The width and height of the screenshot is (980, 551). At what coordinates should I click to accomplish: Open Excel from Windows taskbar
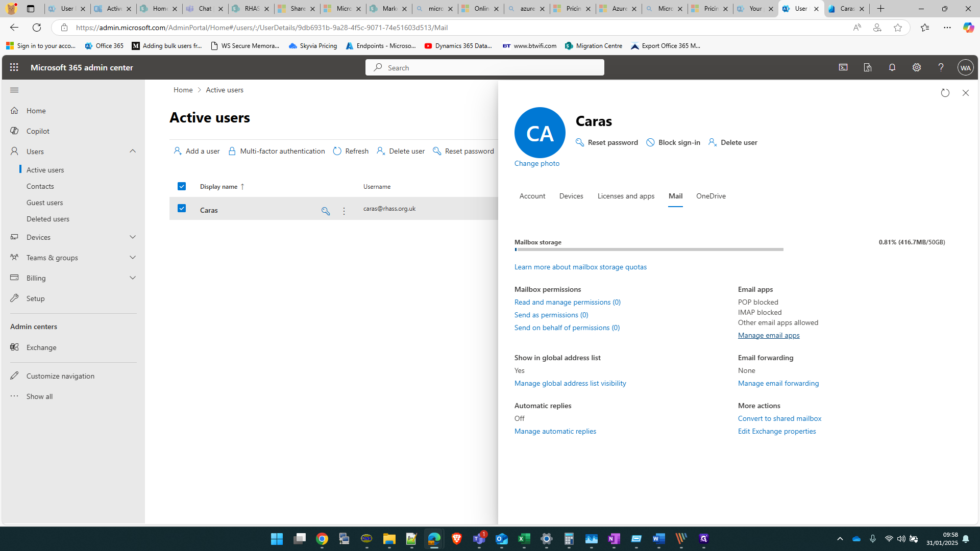click(524, 539)
